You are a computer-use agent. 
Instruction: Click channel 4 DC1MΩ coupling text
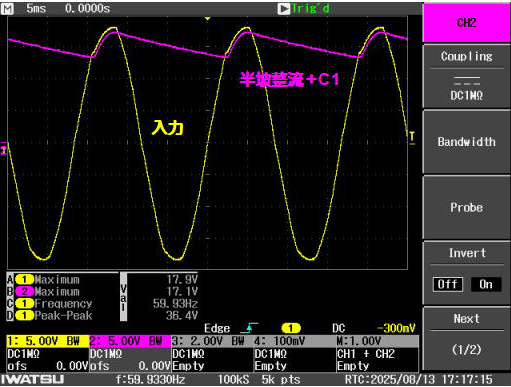(x=271, y=354)
